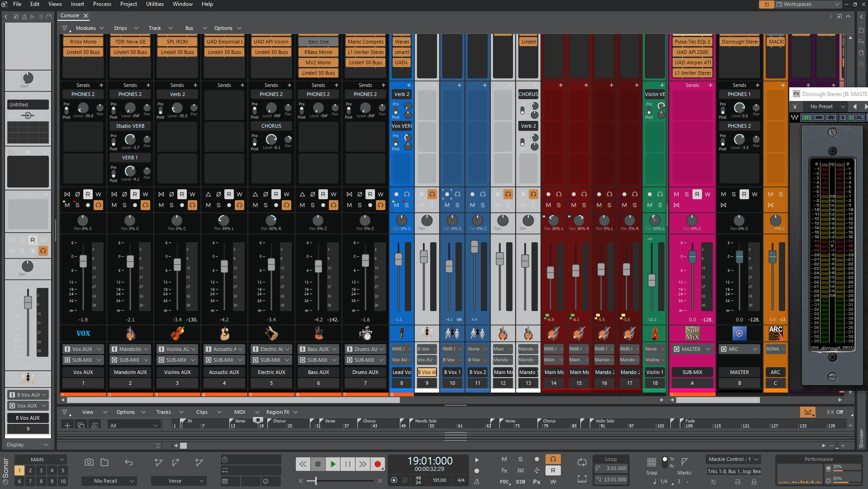Click the Stop button in transport

(x=318, y=464)
